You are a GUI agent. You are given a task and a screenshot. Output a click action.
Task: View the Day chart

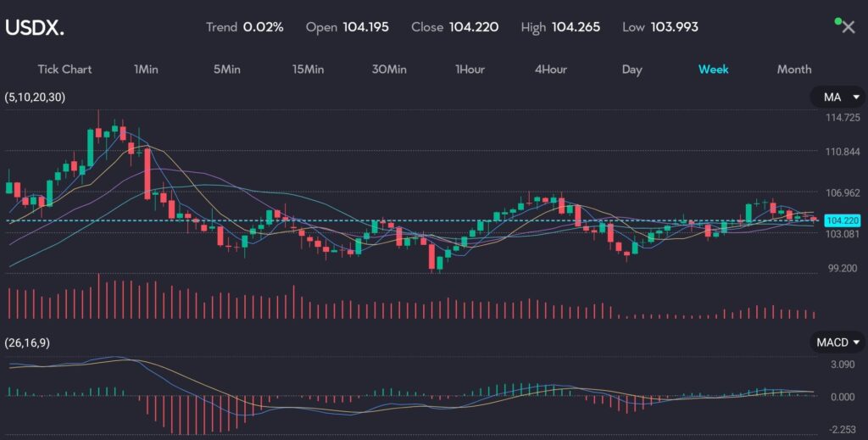tap(632, 70)
